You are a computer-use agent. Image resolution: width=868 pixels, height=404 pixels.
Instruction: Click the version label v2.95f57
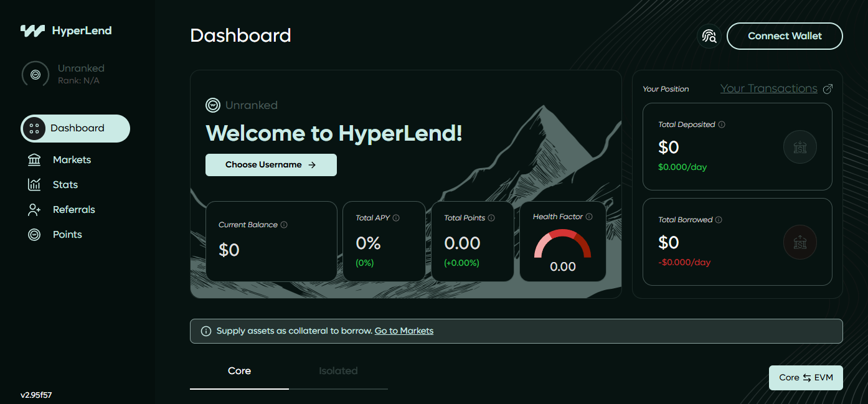point(36,395)
